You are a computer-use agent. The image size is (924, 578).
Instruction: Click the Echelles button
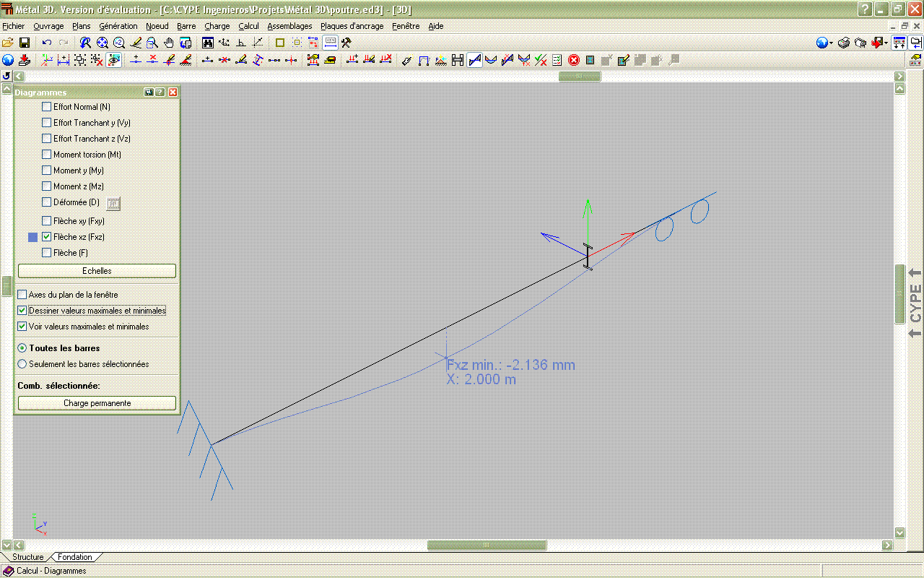click(x=97, y=271)
